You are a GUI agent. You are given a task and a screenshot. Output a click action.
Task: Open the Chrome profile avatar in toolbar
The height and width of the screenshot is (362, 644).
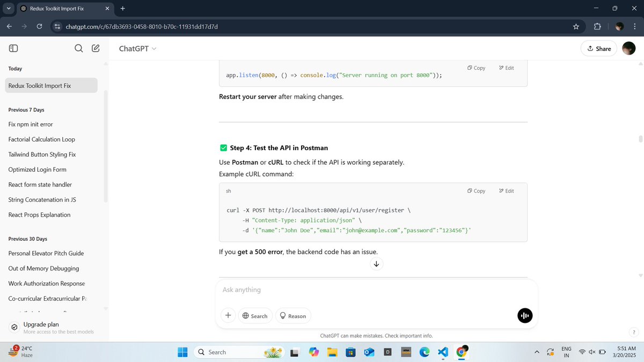tap(619, 26)
